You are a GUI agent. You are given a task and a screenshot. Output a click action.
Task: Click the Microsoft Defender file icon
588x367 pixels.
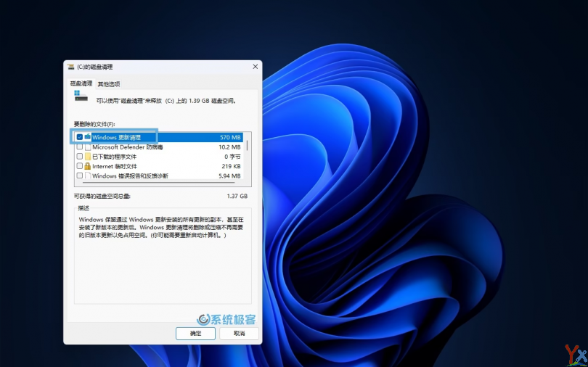88,147
